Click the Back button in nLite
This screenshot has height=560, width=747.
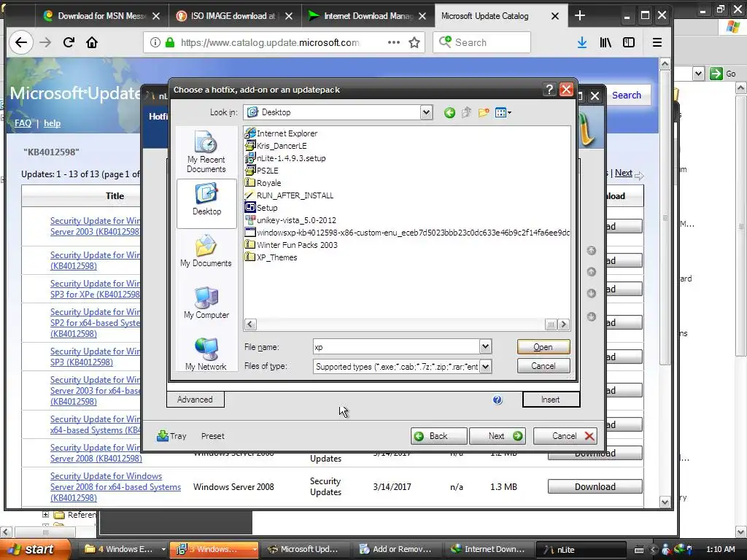(x=438, y=436)
